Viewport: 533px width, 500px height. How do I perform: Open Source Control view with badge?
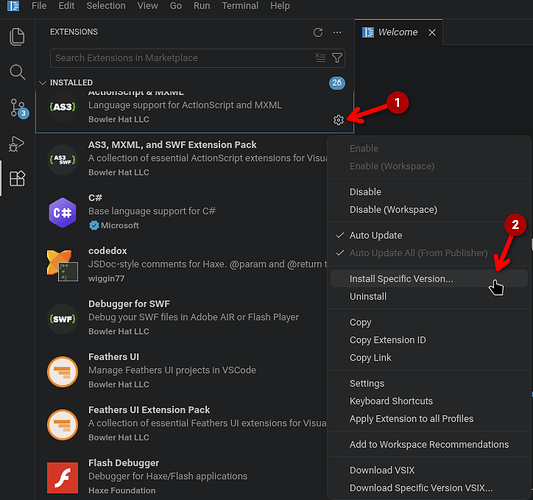coord(18,108)
